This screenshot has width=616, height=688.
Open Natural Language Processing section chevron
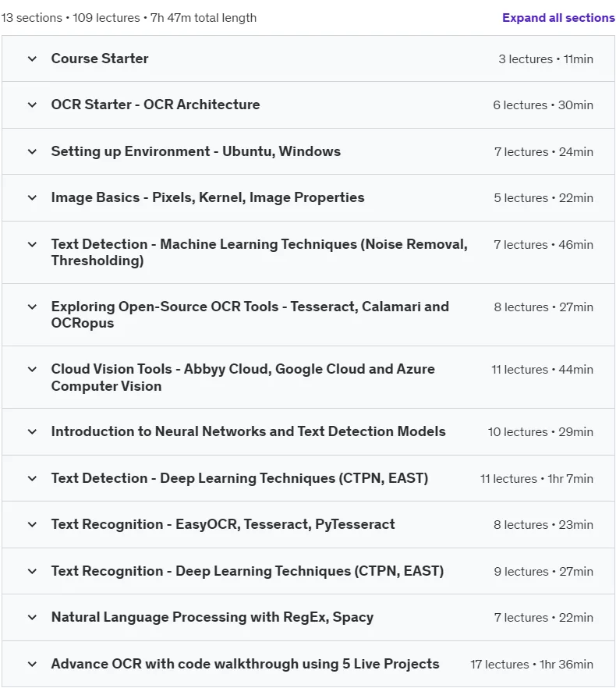click(x=32, y=617)
